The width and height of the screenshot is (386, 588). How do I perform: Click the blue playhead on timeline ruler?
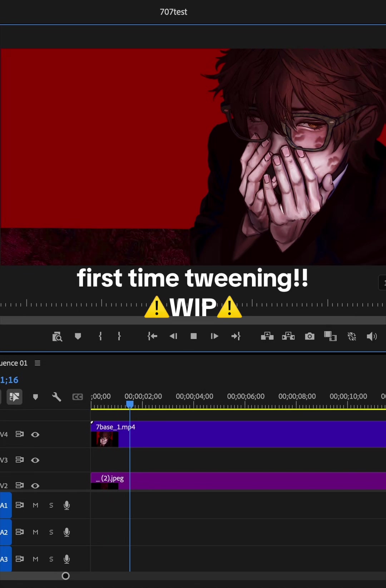tap(130, 404)
